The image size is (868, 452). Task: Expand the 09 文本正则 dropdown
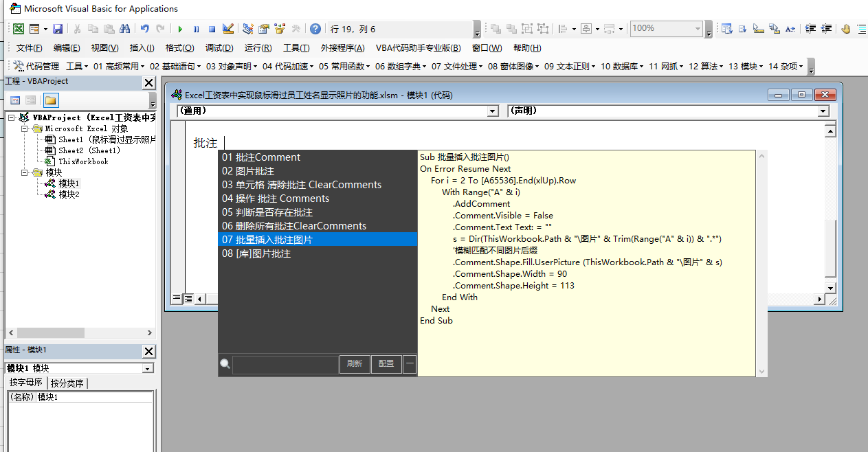pyautogui.click(x=570, y=66)
